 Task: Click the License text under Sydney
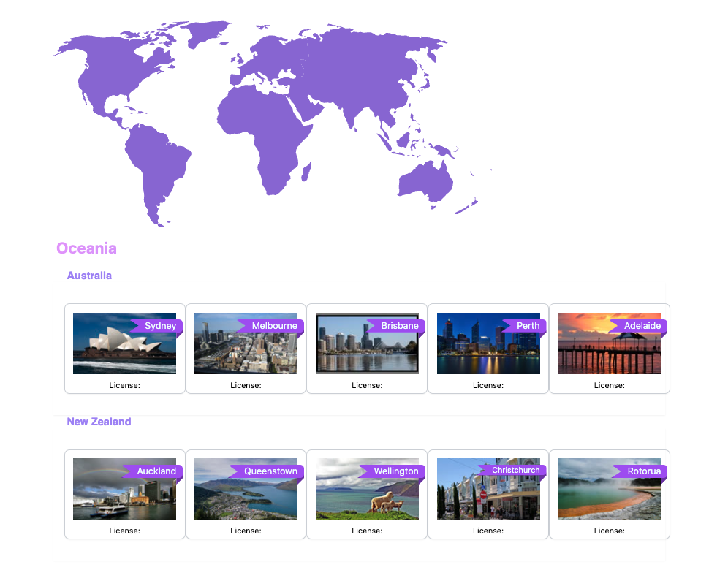pos(124,385)
